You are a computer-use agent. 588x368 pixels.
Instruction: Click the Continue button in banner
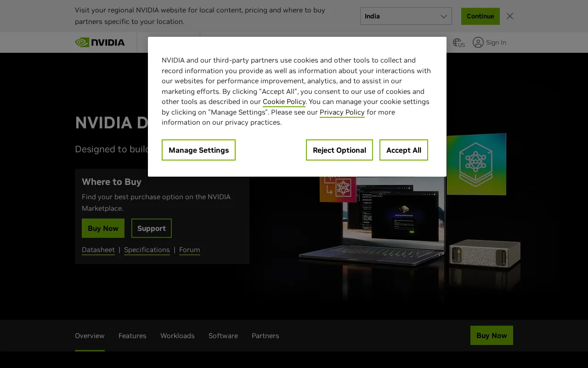(481, 16)
